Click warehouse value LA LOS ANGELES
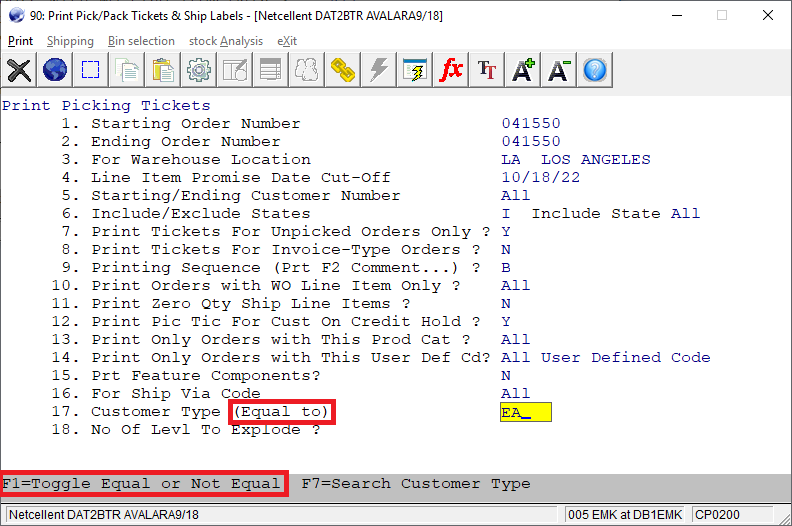This screenshot has width=792, height=526. 576,160
